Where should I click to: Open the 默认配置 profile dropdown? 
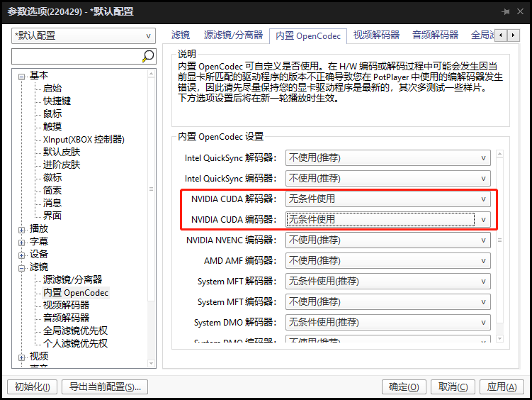point(84,35)
